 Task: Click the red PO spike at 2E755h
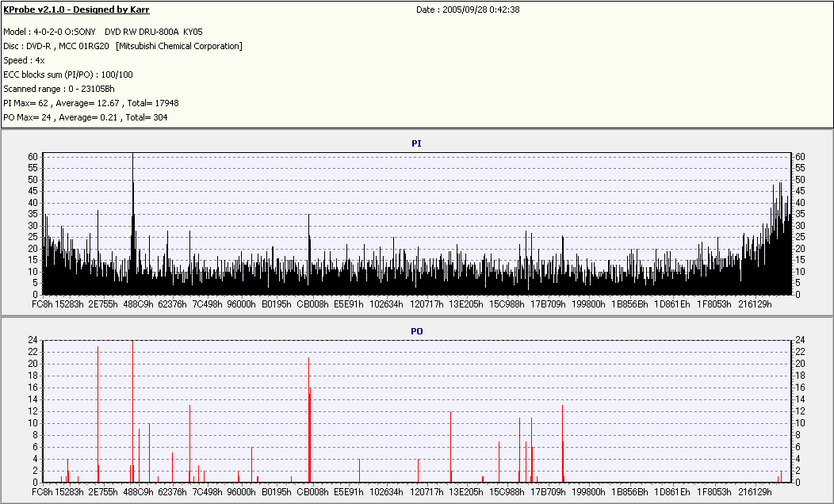(x=98, y=414)
